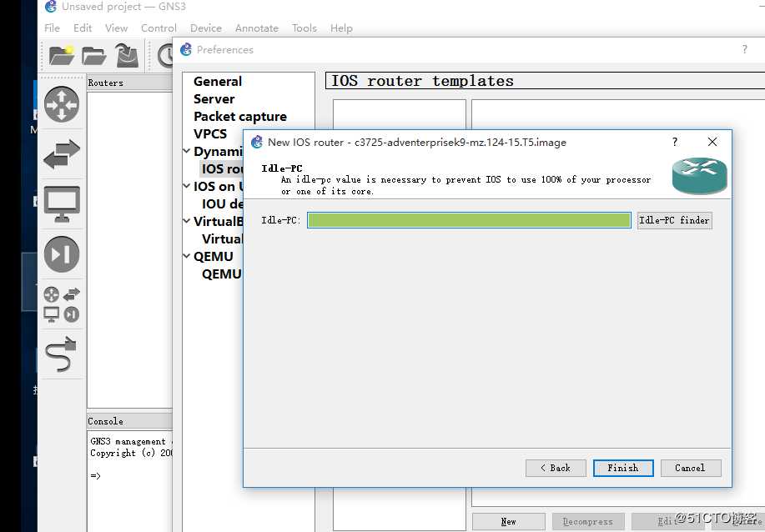Screen dimensions: 765x532
Task: Click the clock snapshot toolbar icon
Action: click(x=166, y=56)
